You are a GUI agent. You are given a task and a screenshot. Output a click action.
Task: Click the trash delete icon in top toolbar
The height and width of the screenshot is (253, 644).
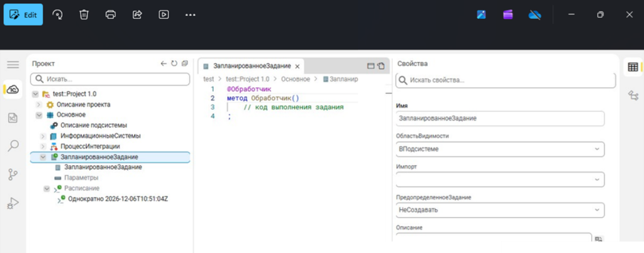click(x=84, y=14)
